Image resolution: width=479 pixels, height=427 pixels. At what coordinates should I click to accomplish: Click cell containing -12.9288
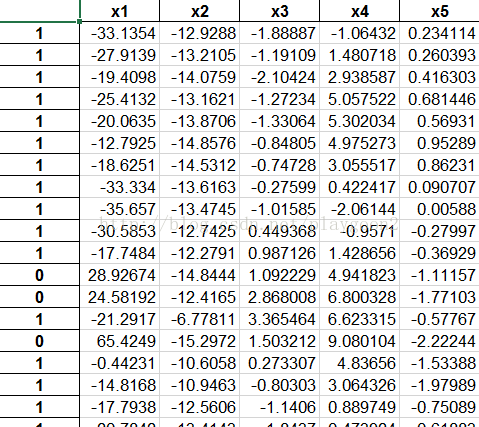[200, 33]
